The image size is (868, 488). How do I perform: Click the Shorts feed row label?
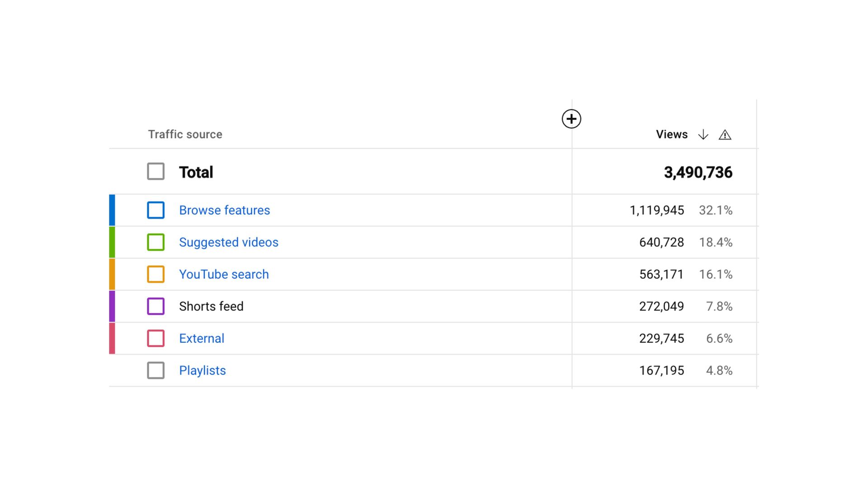pyautogui.click(x=211, y=306)
